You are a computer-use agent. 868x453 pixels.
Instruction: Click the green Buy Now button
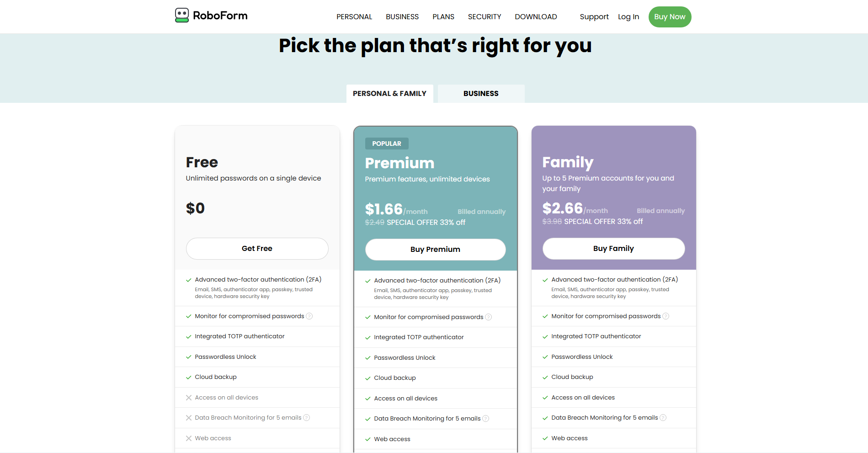[670, 16]
